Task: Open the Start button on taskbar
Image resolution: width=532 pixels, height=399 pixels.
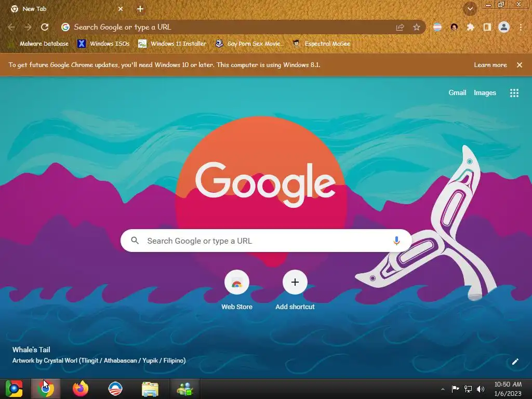Action: point(14,389)
